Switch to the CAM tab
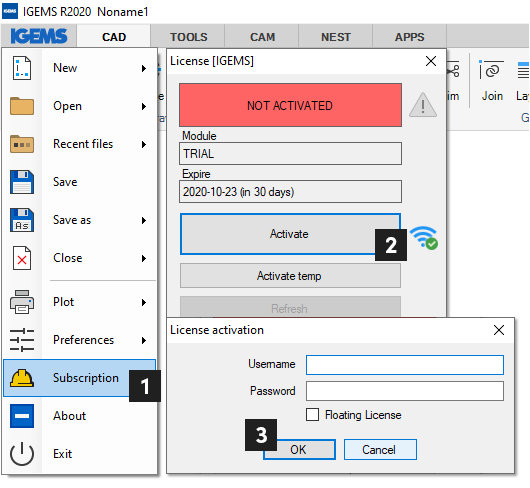The width and height of the screenshot is (530, 488). (262, 37)
